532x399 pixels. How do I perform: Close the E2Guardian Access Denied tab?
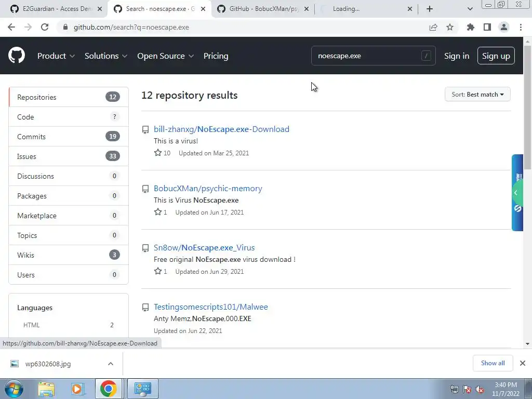tap(100, 9)
